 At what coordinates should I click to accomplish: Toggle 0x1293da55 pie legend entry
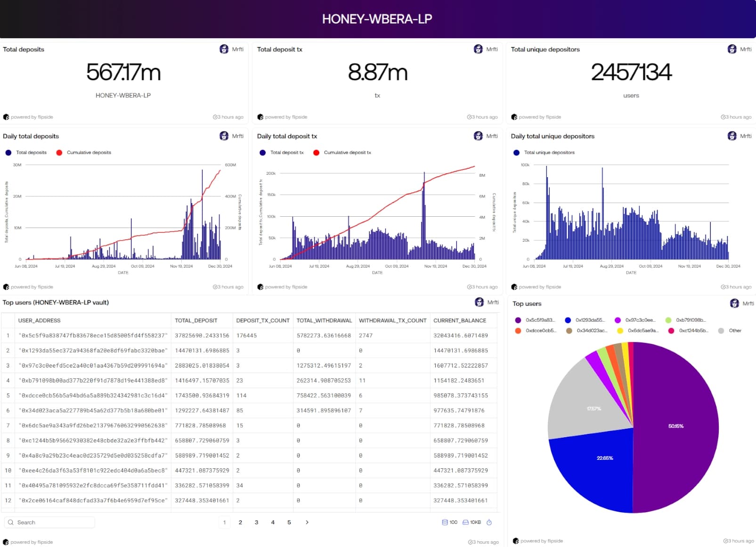[585, 320]
